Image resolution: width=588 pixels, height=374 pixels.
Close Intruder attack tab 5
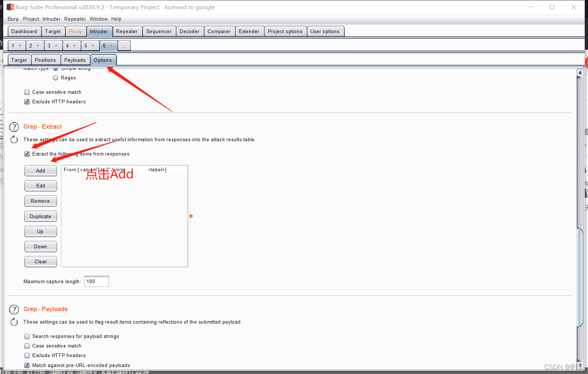point(93,46)
